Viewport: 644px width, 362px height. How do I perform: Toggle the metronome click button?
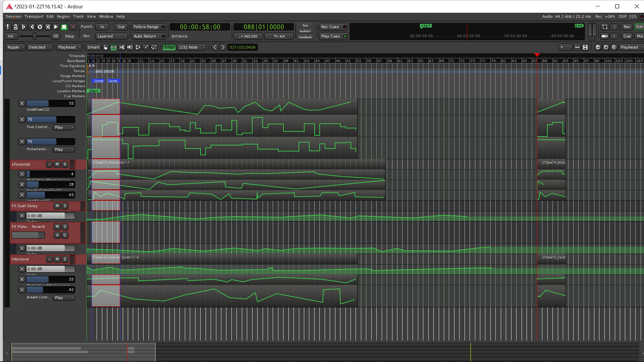point(16,27)
